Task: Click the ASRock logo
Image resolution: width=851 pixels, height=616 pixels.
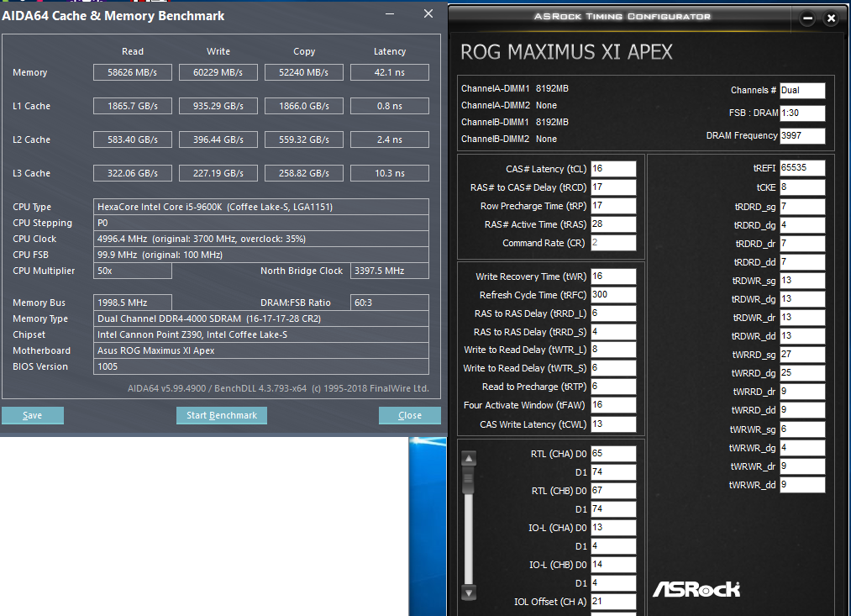Action: click(x=696, y=589)
